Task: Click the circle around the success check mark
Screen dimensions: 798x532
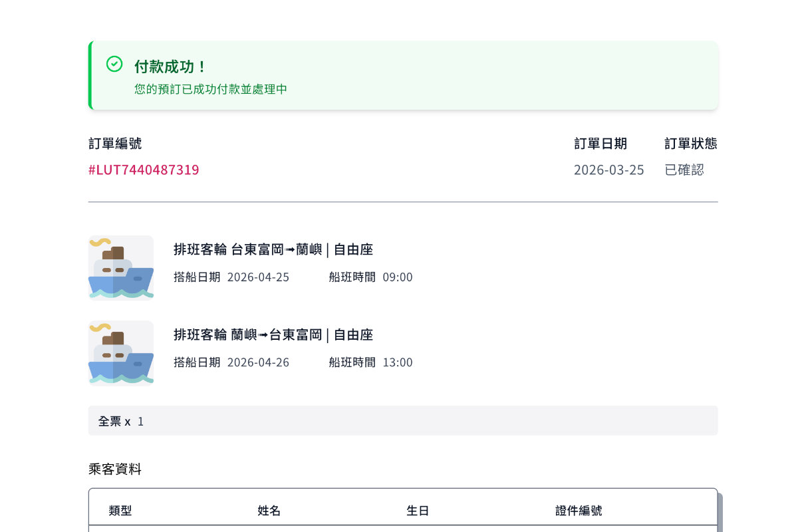Action: tap(114, 64)
